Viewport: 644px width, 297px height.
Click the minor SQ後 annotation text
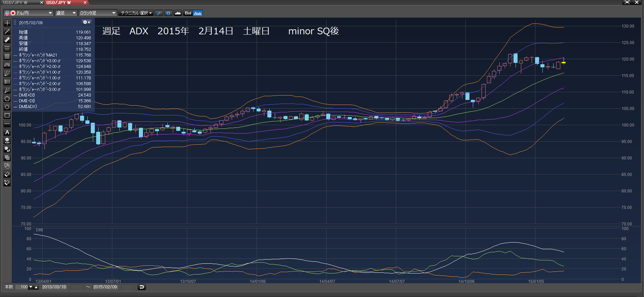tap(313, 31)
